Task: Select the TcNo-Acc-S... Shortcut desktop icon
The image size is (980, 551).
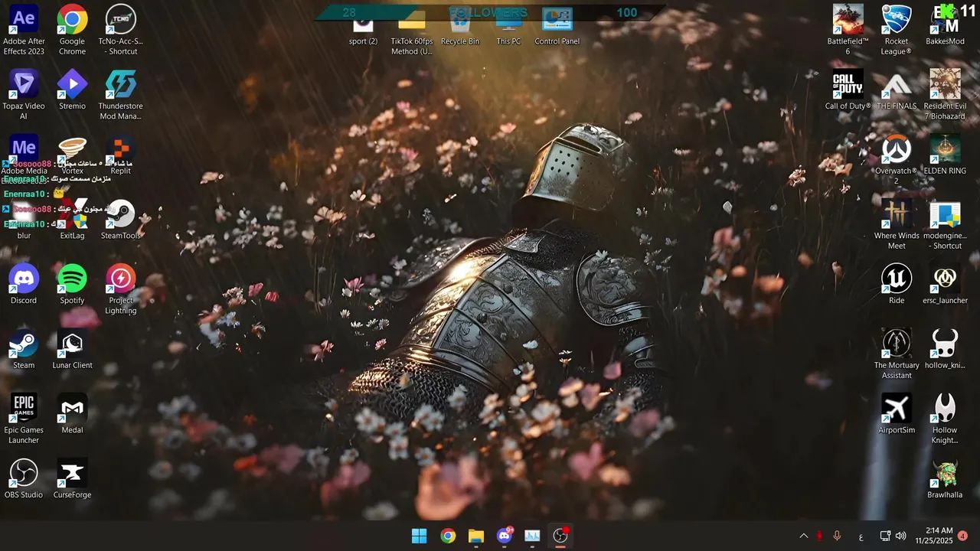Action: click(120, 31)
